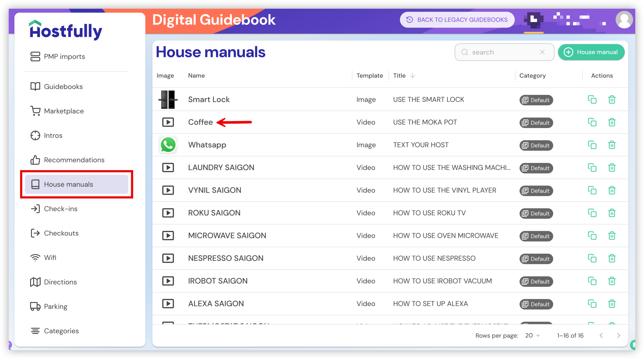Open the user profile avatar
644x359 pixels.
(x=624, y=19)
